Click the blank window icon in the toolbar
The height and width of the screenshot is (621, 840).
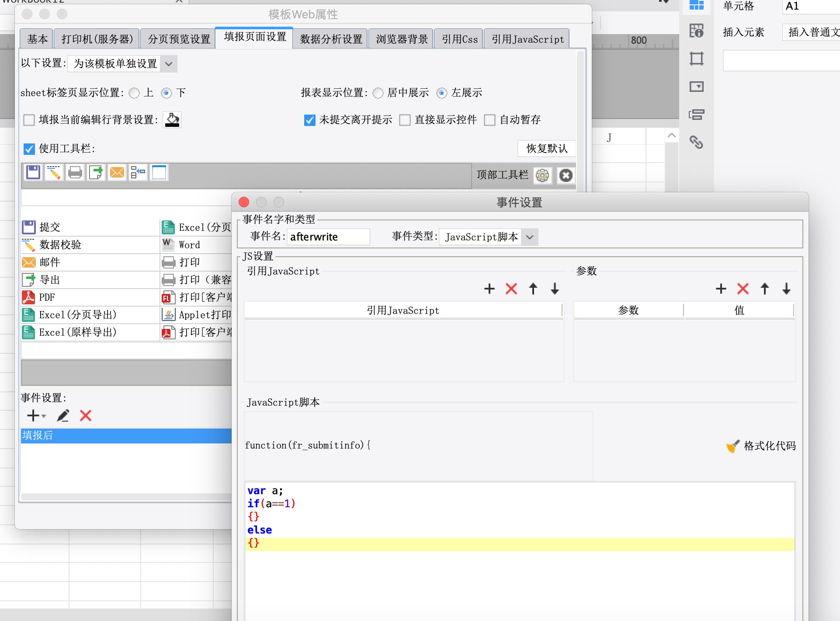pyautogui.click(x=159, y=172)
